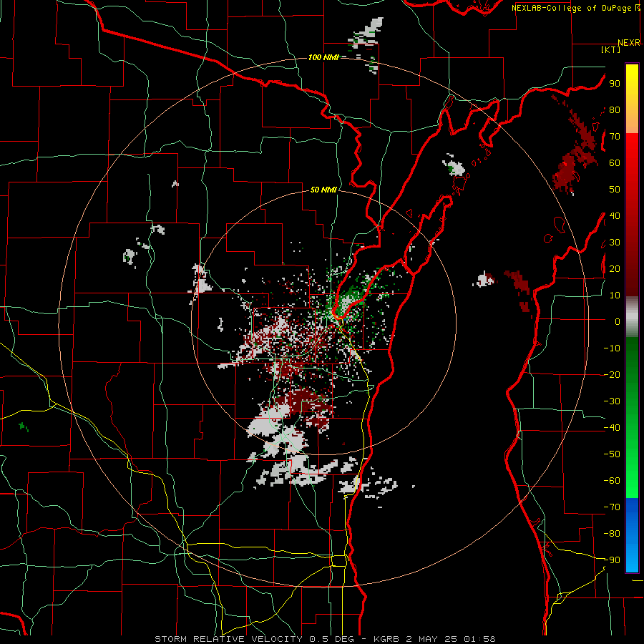Viewport: 644px width, 644px height.
Task: Click the -40 scale value
Action: point(612,428)
